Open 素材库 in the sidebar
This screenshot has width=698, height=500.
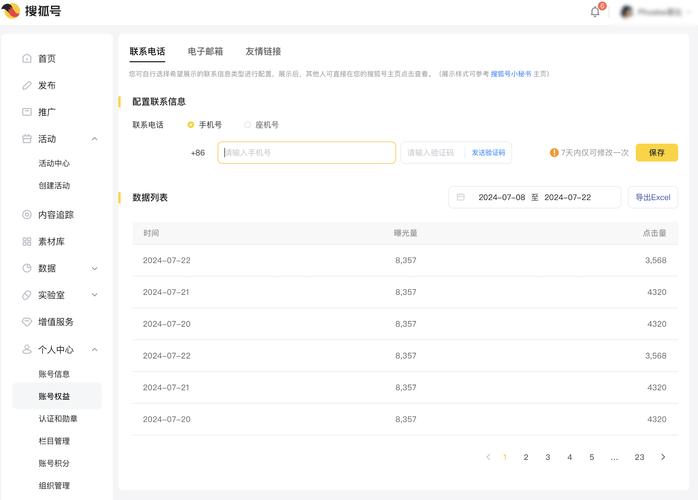click(x=51, y=241)
